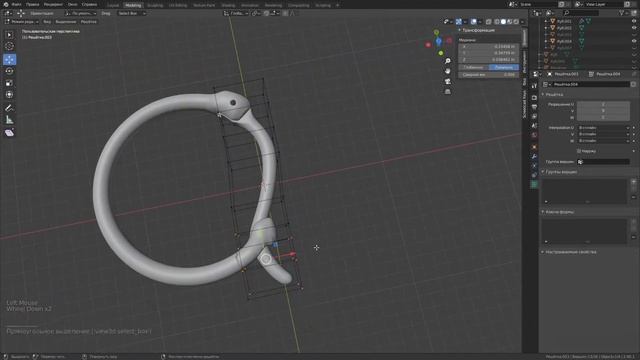The height and width of the screenshot is (360, 640).
Task: Select the Select Box tool in left toolbar
Action: (x=9, y=35)
